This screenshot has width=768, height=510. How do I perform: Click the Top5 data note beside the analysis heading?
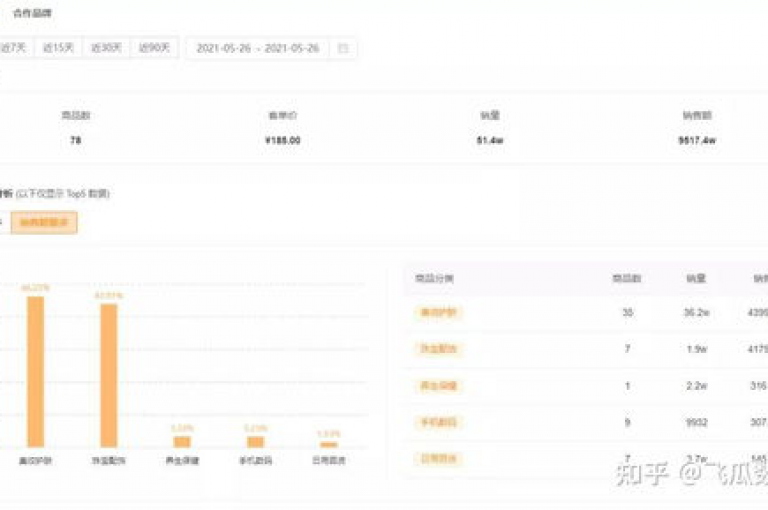62,194
